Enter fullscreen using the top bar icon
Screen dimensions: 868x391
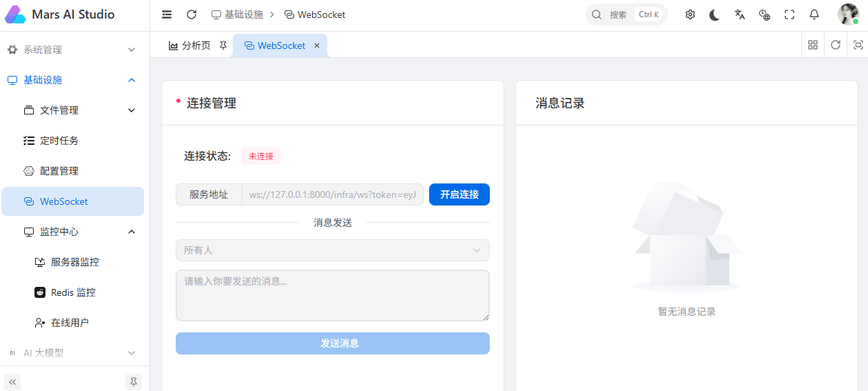(x=789, y=14)
